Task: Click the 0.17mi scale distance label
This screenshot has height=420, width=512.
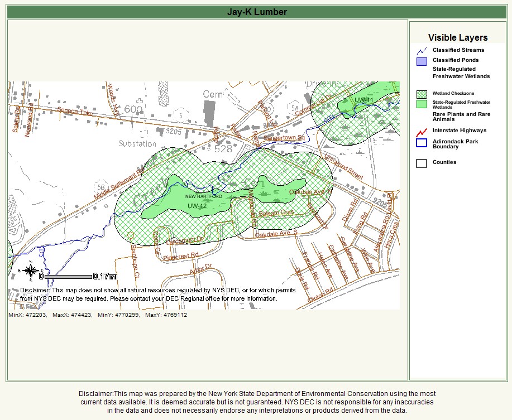Action: click(x=106, y=277)
